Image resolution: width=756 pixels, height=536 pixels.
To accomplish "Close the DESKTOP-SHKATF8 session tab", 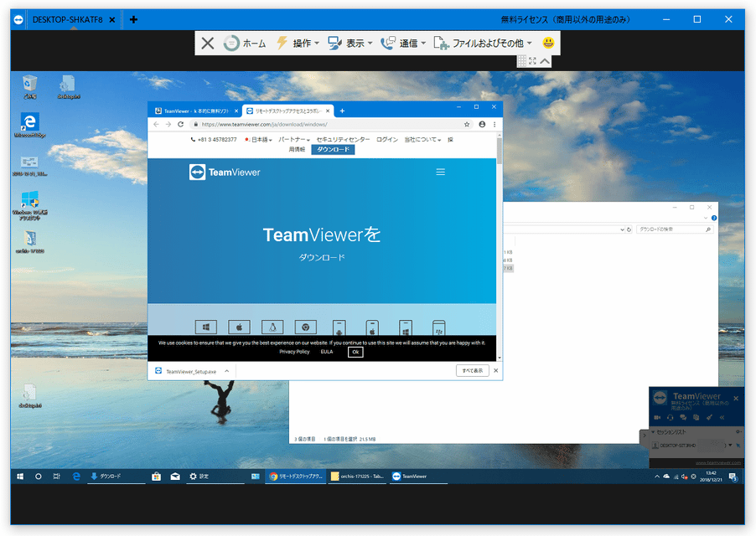I will click(112, 20).
